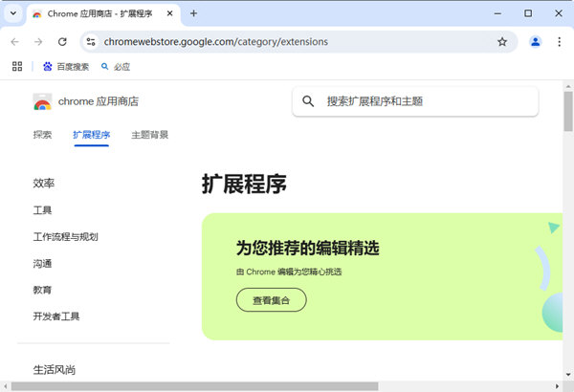Click the vertical scrollbar thumb
Image resolution: width=574 pixels, height=392 pixels.
tap(568, 111)
